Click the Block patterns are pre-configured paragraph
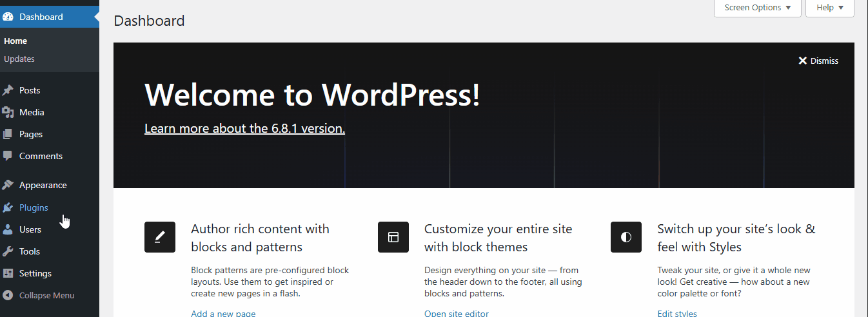Image resolution: width=868 pixels, height=317 pixels. (x=270, y=282)
